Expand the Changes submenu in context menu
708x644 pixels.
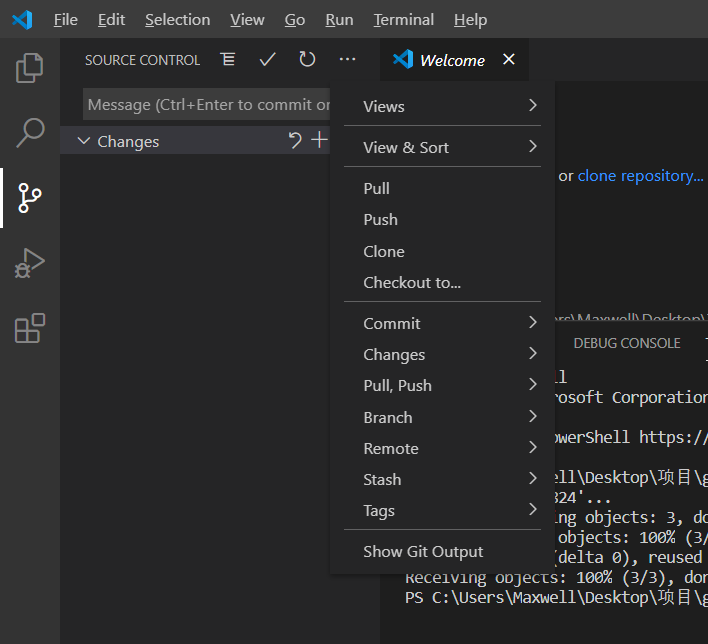click(x=442, y=355)
